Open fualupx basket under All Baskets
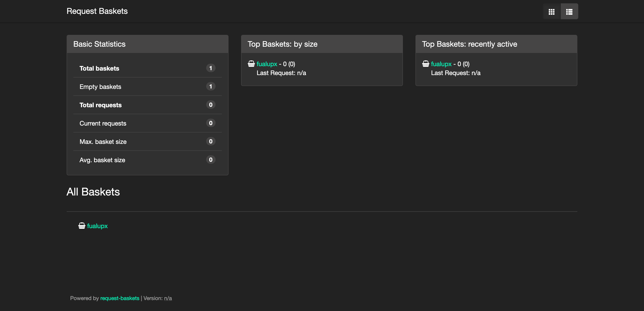 [x=97, y=226]
